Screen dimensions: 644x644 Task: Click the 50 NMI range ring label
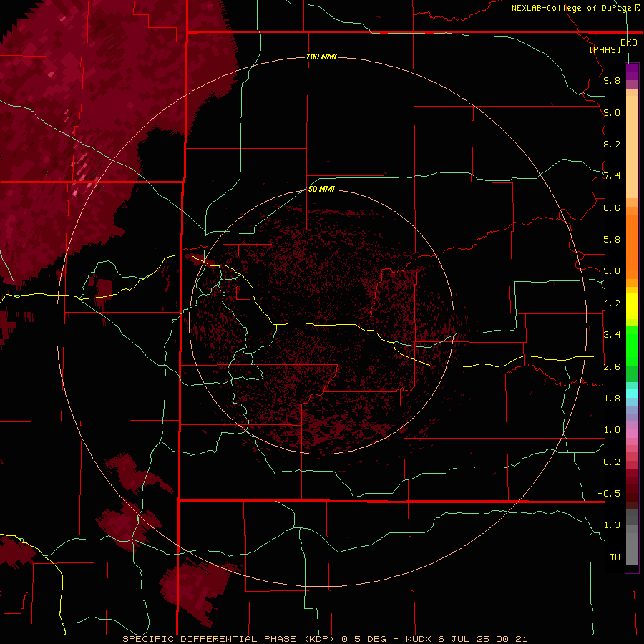[x=321, y=189]
